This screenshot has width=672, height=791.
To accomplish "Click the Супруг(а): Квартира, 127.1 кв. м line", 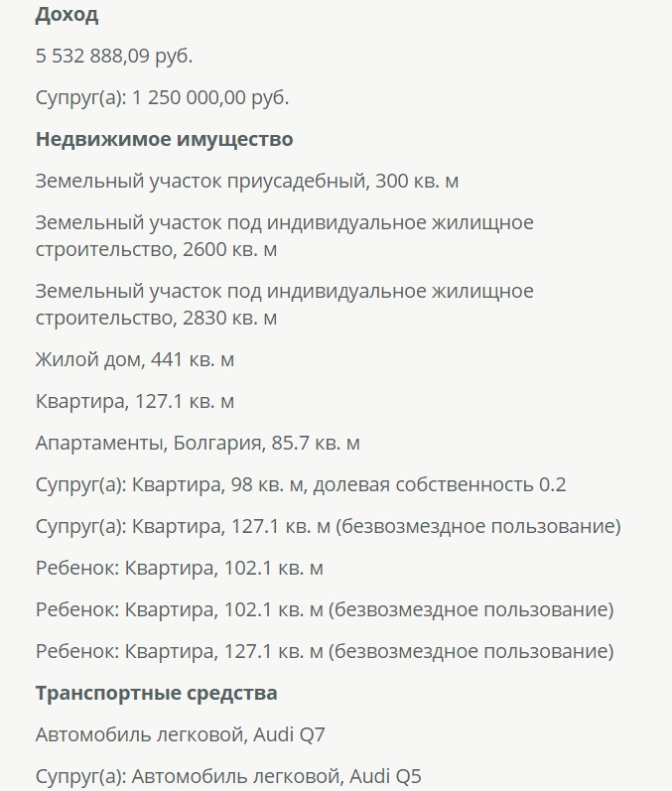I will pyautogui.click(x=328, y=526).
